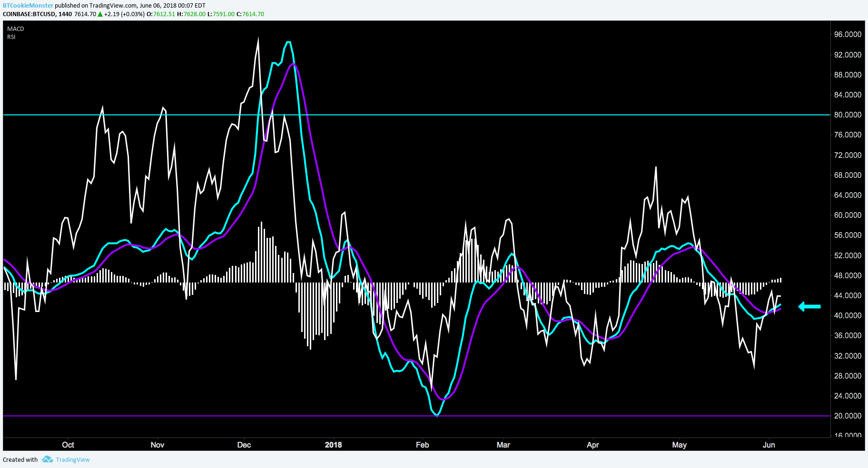Click the Dec label on time axis
Viewport: 868px width, 468px height.
244,445
